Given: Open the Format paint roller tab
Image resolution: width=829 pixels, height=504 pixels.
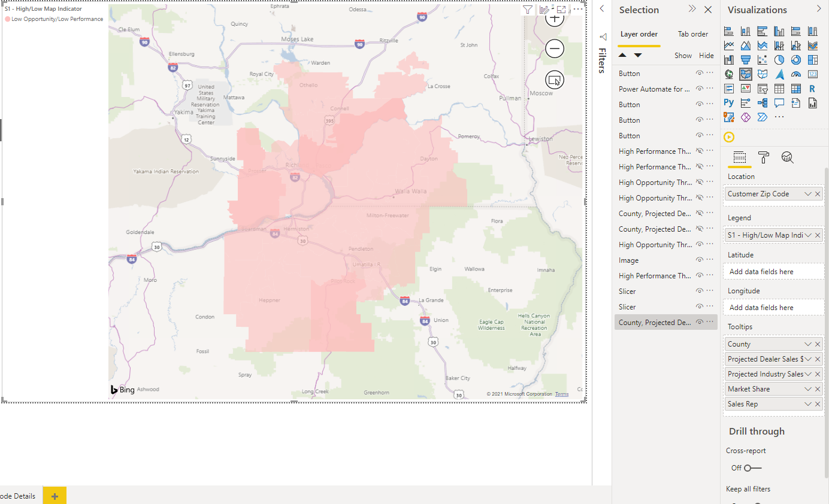Looking at the screenshot, I should [764, 157].
